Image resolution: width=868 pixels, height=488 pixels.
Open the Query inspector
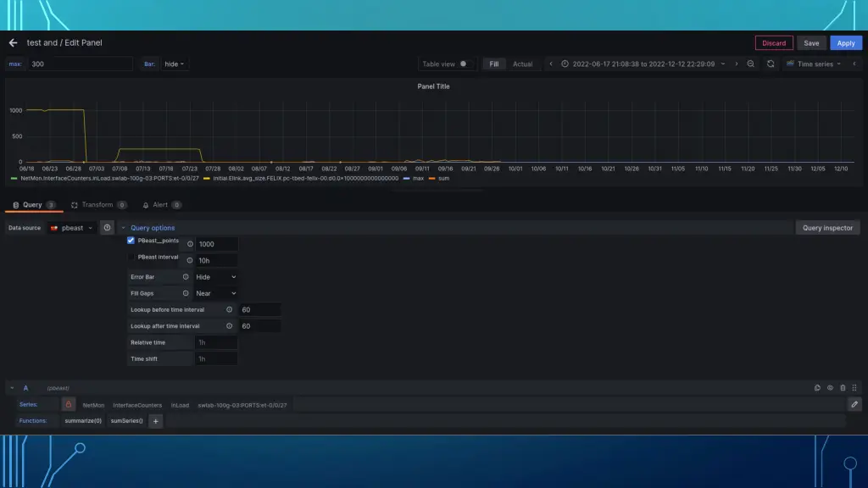point(827,228)
